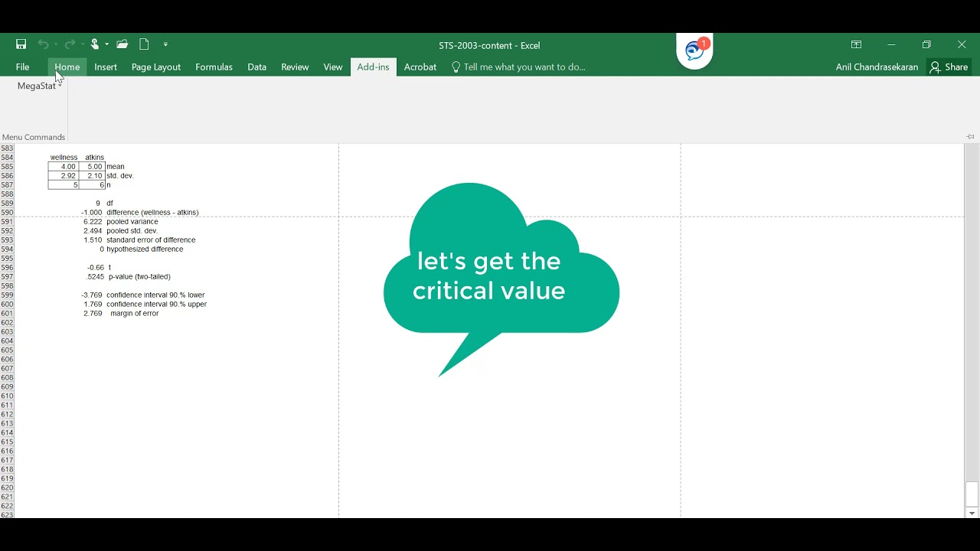Click the 'margin of error' label
Screen dimensions: 980x551
(135, 313)
